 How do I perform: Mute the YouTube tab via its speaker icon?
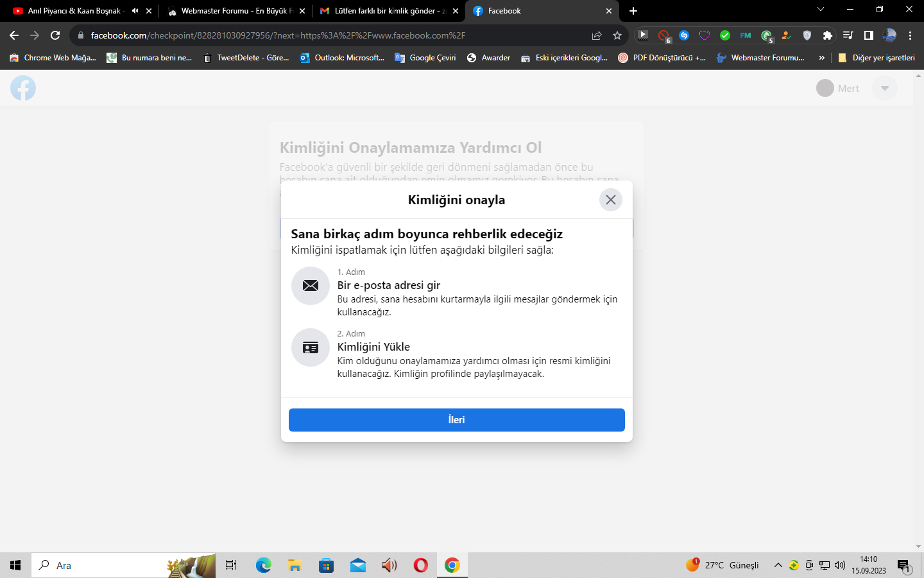(x=135, y=11)
